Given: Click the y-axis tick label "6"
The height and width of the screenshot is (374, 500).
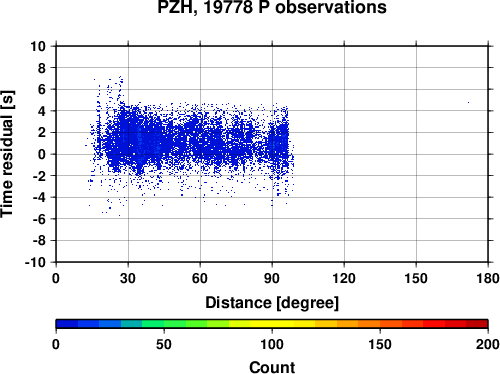Looking at the screenshot, I should pos(42,90).
